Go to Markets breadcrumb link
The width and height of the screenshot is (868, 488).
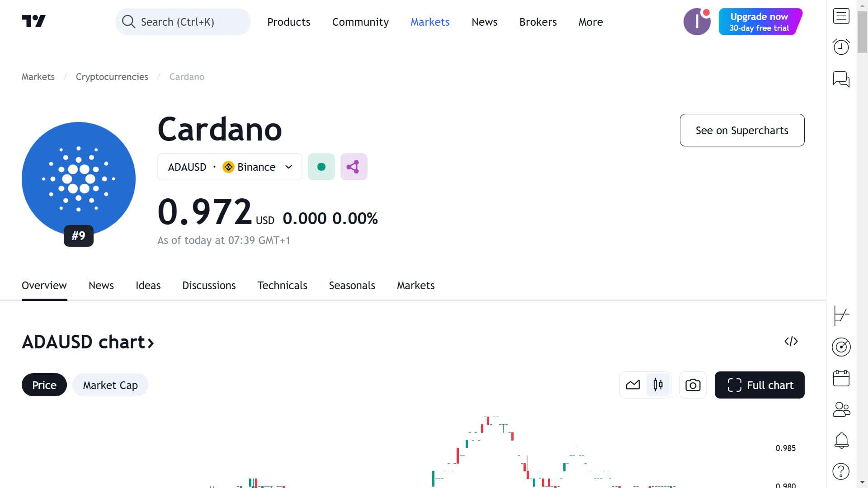pyautogui.click(x=38, y=77)
